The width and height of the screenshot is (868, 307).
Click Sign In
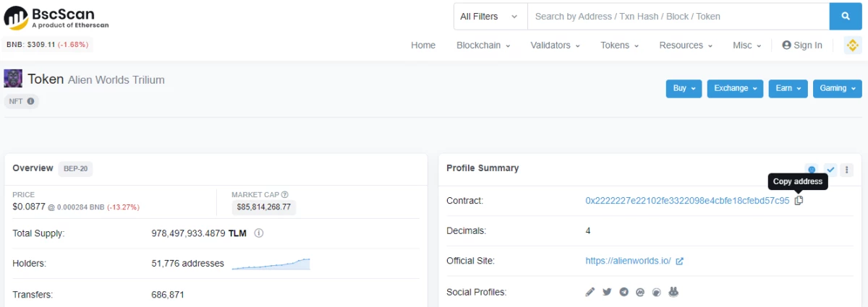pyautogui.click(x=802, y=46)
